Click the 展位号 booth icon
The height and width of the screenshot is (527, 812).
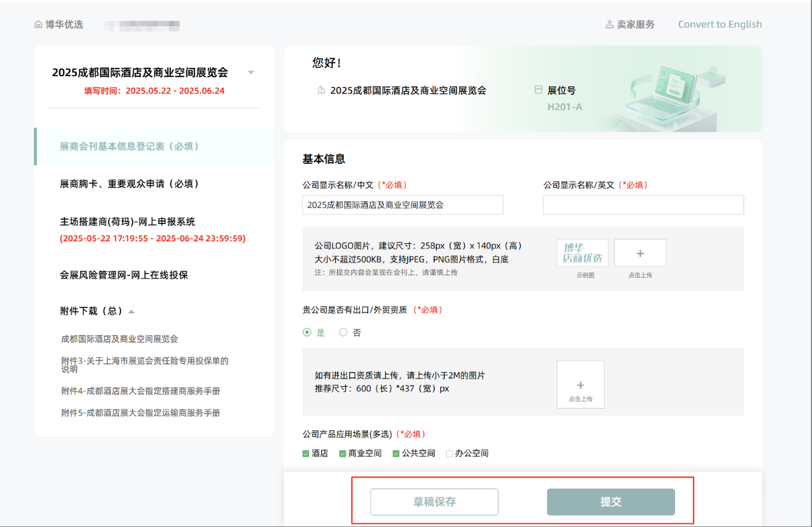[538, 90]
